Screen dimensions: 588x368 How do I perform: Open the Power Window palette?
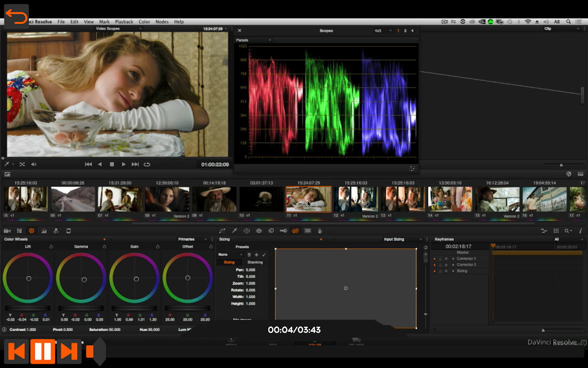click(247, 231)
